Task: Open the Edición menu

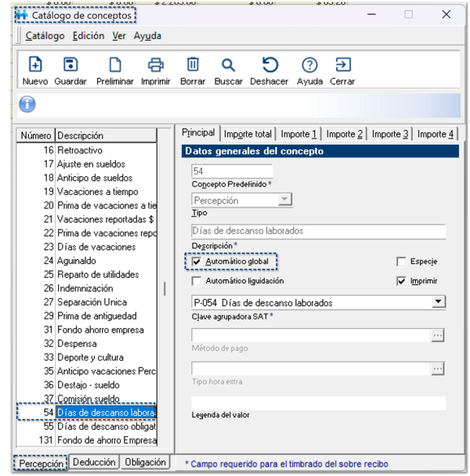Action: [89, 36]
